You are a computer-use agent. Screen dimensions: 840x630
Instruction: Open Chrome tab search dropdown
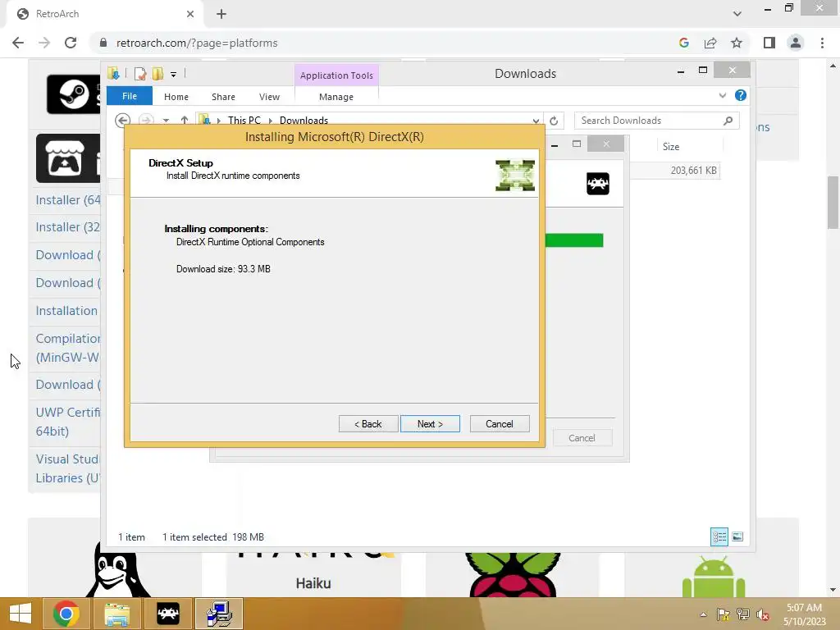point(737,14)
